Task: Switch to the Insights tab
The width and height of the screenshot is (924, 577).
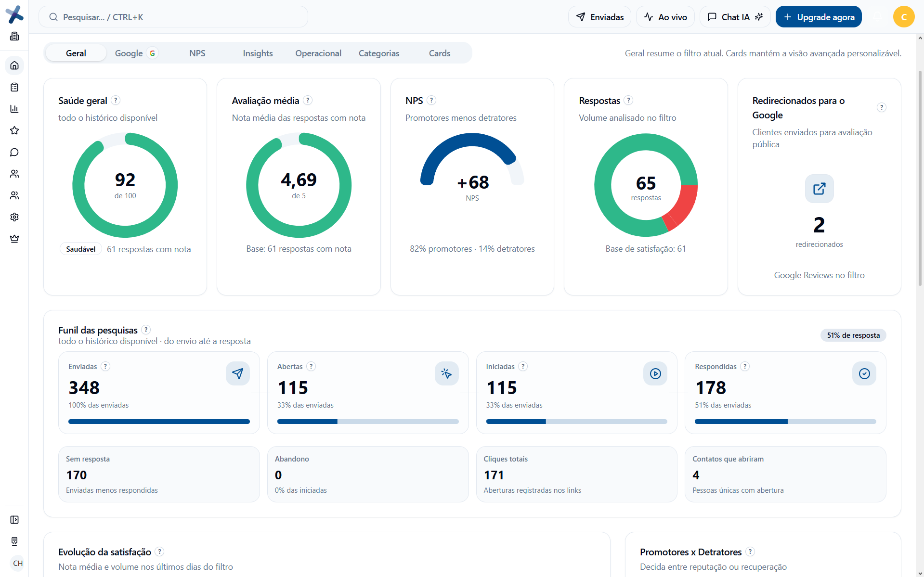Action: [x=258, y=53]
